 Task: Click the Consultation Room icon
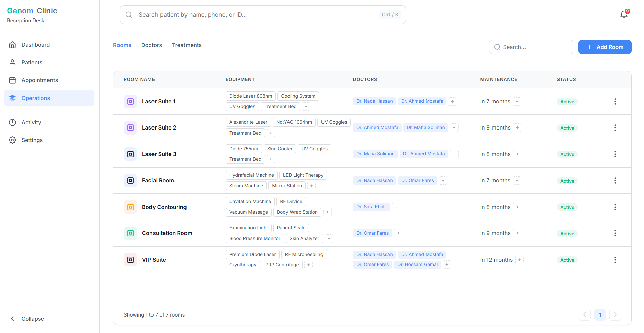click(x=130, y=233)
